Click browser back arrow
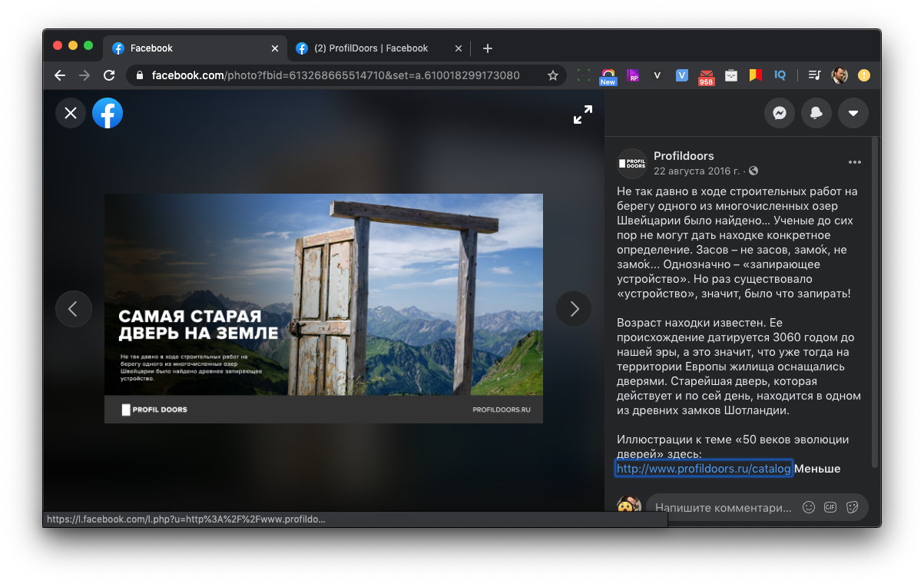 coord(60,75)
